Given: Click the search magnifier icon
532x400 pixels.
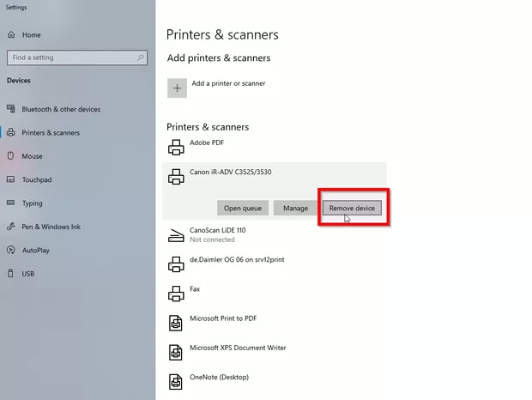Looking at the screenshot, I should point(140,58).
